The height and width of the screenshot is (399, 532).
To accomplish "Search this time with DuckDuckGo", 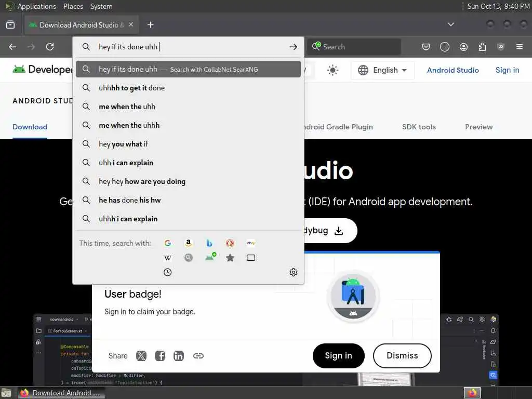I will [230, 243].
